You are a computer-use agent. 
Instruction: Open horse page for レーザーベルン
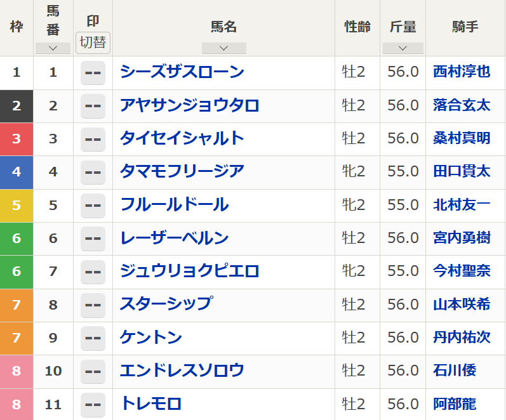(174, 238)
